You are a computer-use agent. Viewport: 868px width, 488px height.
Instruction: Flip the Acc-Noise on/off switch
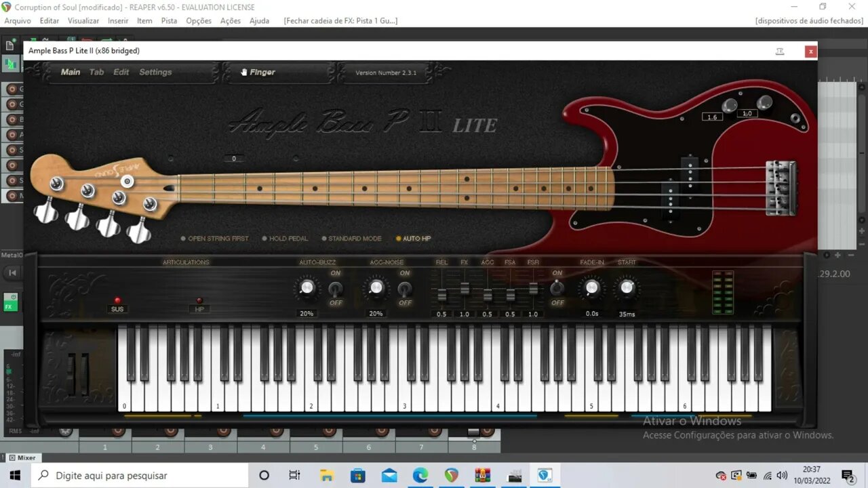coord(405,288)
